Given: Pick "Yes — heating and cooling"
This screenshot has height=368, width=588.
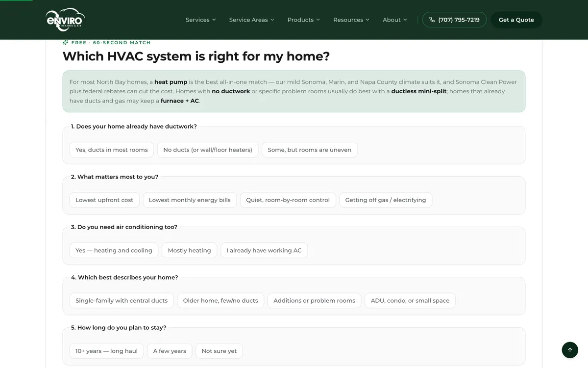Looking at the screenshot, I should (114, 250).
